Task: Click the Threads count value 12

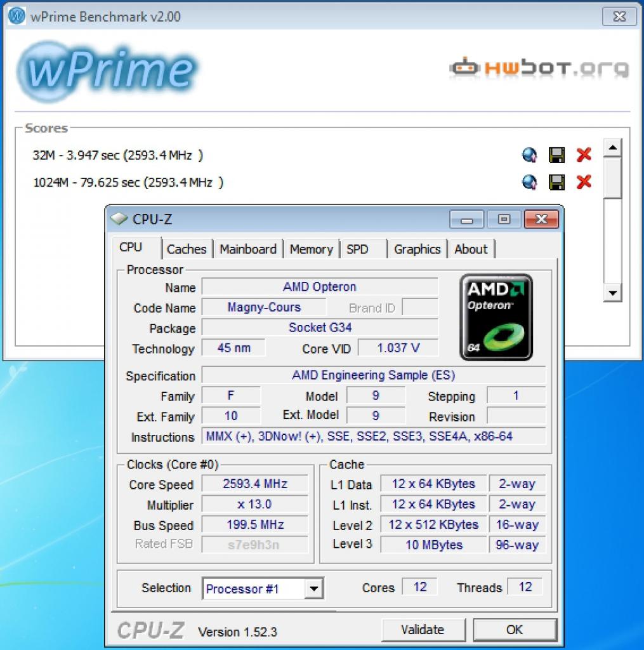Action: coord(525,587)
